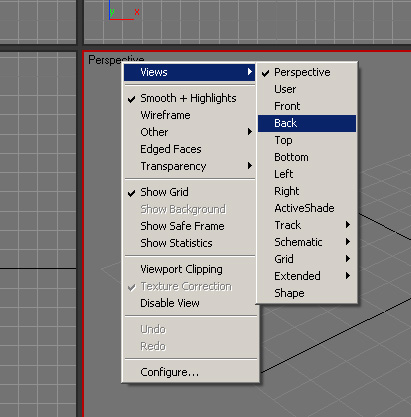Select Bottom from the Views submenu
The image size is (411, 417).
pos(307,157)
